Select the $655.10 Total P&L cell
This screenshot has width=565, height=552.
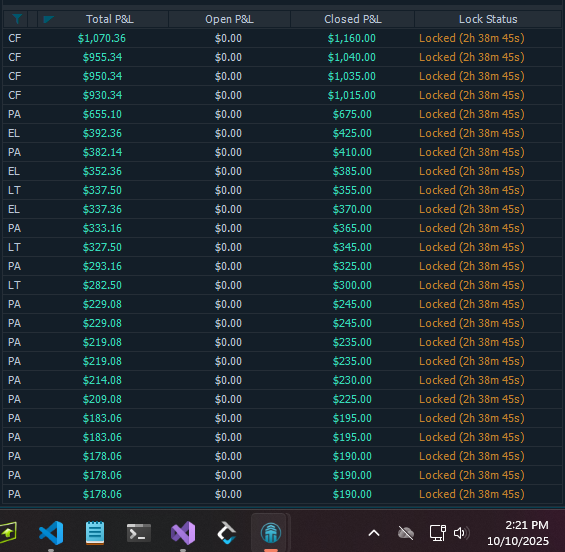(x=102, y=114)
